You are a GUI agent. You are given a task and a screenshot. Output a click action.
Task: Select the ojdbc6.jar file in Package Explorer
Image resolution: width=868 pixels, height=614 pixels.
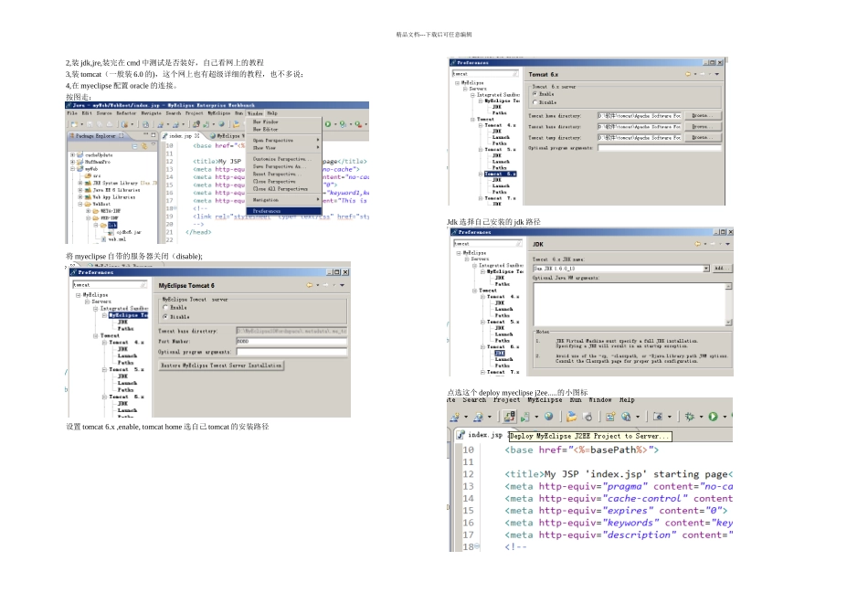129,232
